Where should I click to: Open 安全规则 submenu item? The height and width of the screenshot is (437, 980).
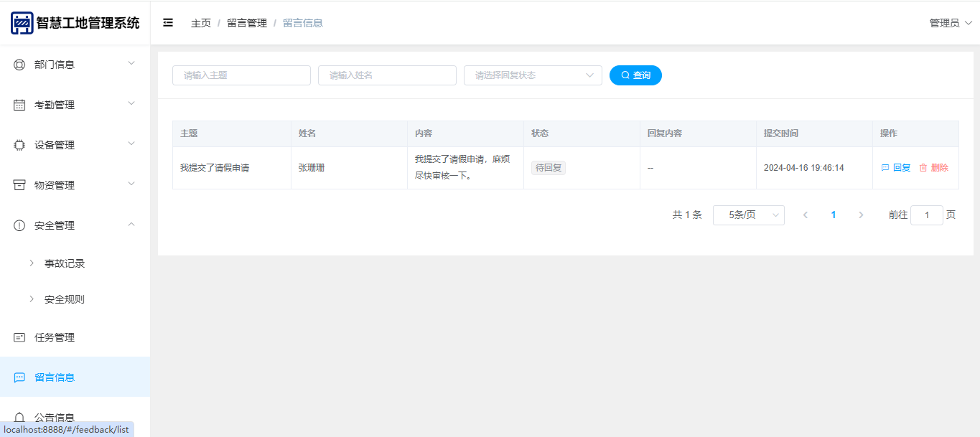[65, 299]
